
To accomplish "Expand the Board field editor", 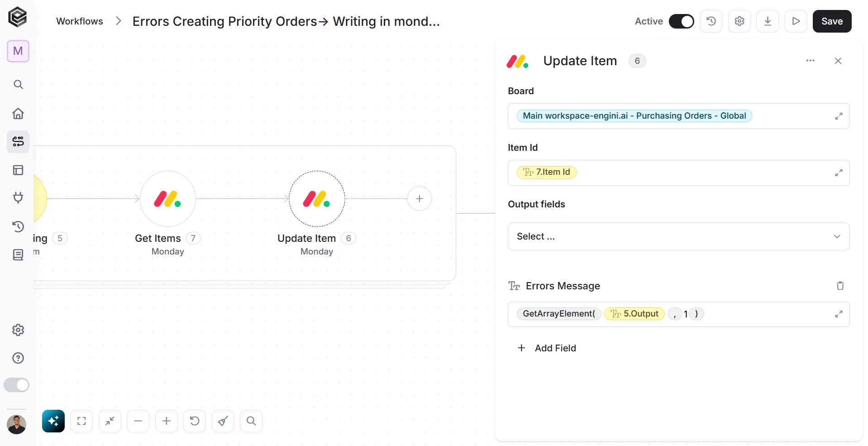I will click(839, 116).
